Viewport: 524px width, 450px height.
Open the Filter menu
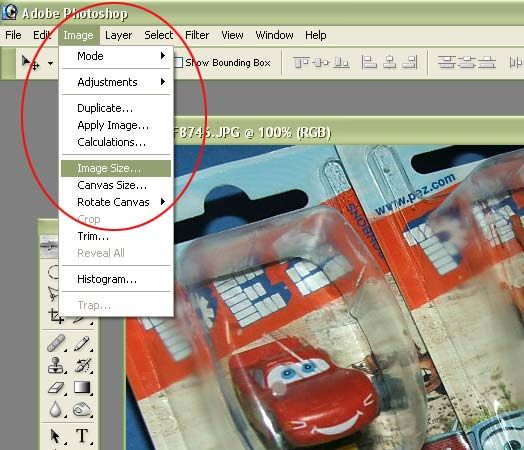197,35
